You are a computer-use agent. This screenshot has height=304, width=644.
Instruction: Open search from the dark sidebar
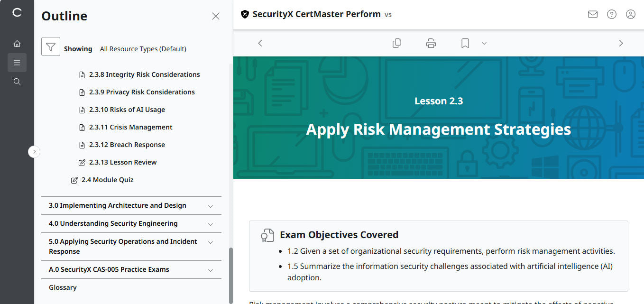17,81
